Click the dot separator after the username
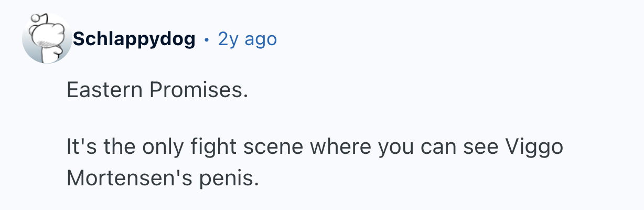This screenshot has width=644, height=210. (206, 39)
